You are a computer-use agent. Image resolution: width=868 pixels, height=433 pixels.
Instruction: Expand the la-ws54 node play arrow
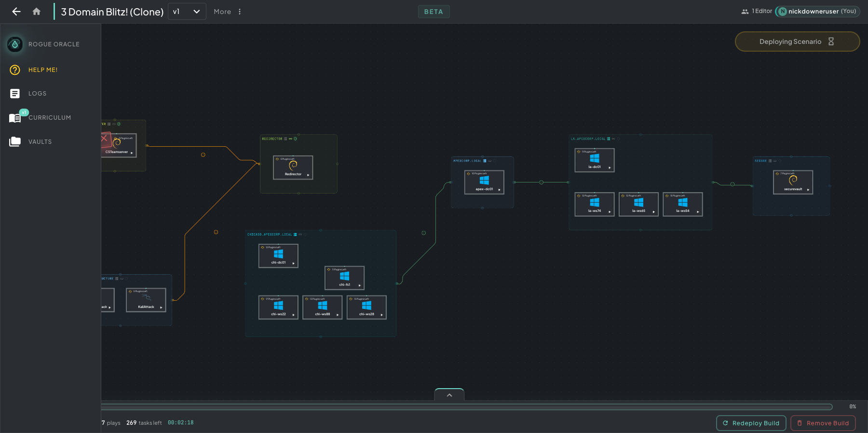coord(698,212)
